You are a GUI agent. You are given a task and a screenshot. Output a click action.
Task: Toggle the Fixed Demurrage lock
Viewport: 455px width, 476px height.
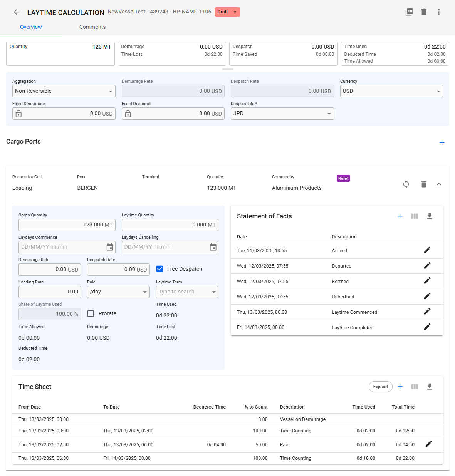pyautogui.click(x=18, y=114)
